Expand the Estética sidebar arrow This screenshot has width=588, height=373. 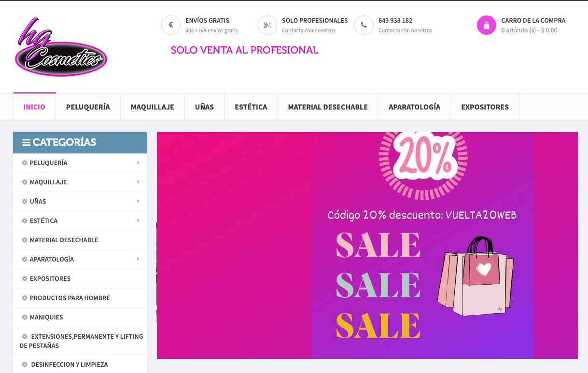tap(138, 221)
